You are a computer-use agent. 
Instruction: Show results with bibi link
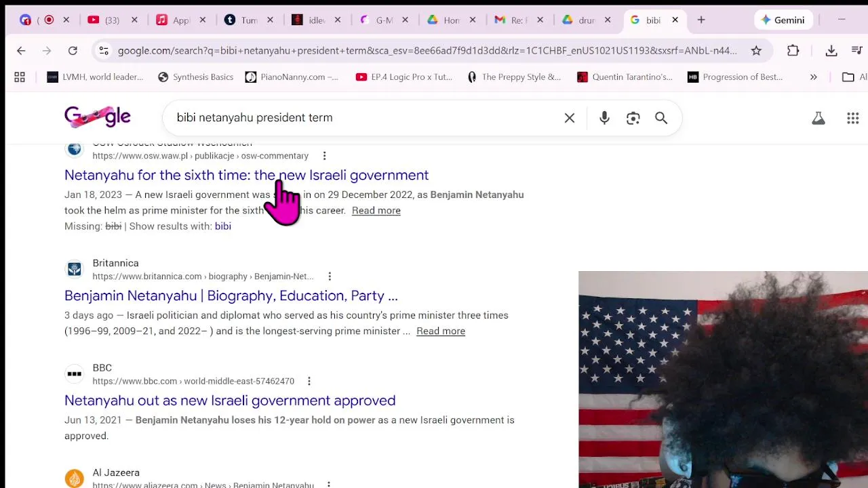coord(222,226)
